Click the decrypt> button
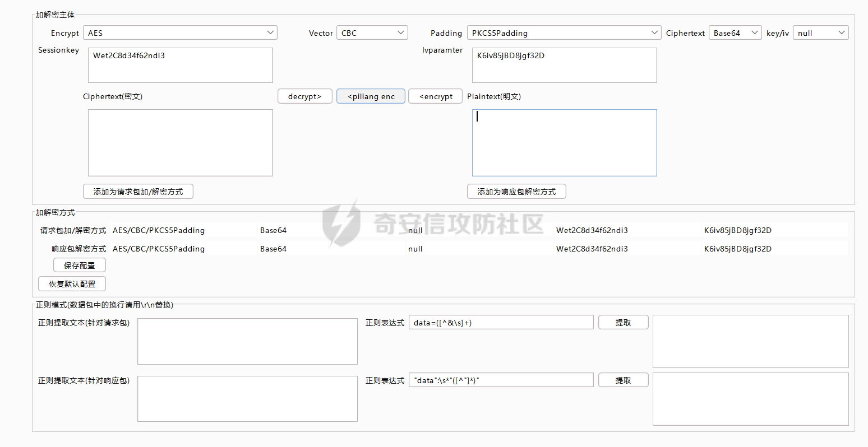868x447 pixels. coord(304,96)
